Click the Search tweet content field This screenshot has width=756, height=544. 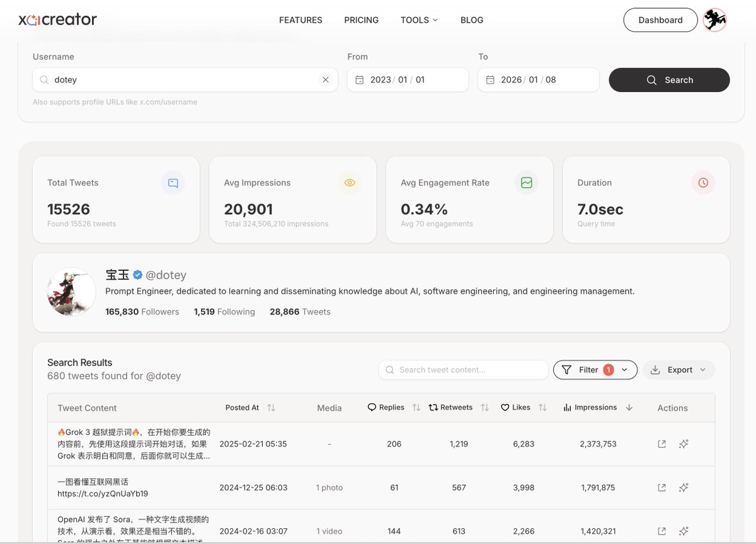[x=464, y=370]
